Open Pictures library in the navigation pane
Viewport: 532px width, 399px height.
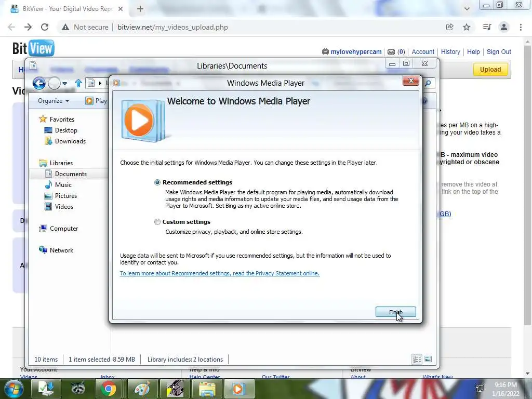(61, 196)
